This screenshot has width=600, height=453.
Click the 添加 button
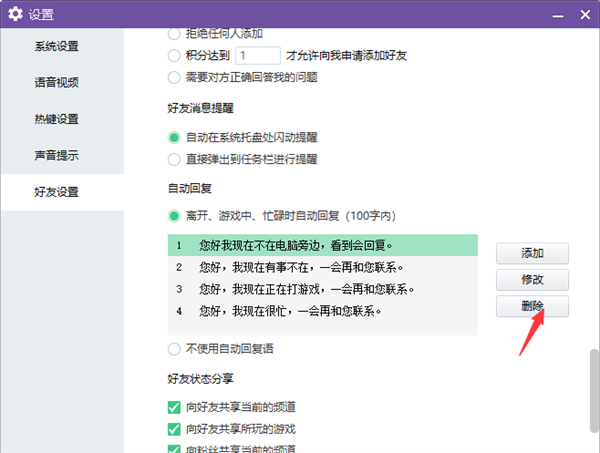point(531,254)
